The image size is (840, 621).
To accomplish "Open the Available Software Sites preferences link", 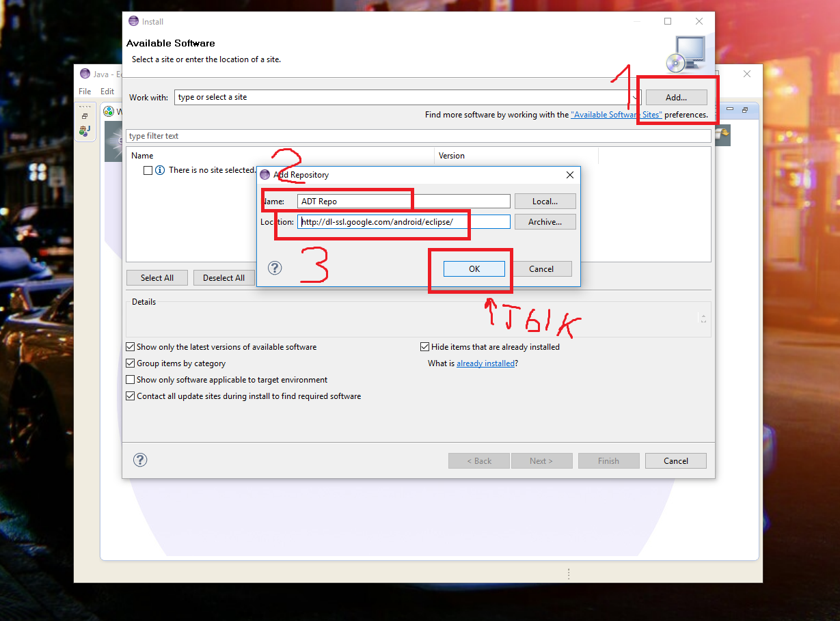I will point(616,115).
